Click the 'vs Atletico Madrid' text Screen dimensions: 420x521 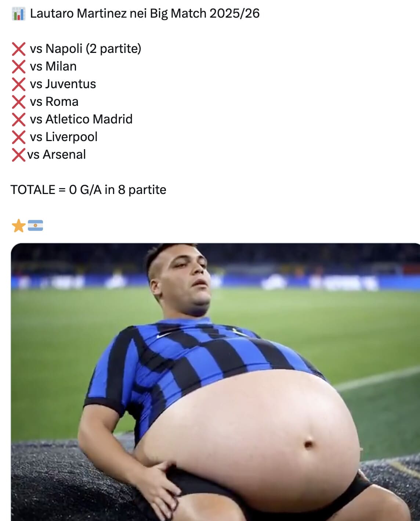[x=81, y=119]
